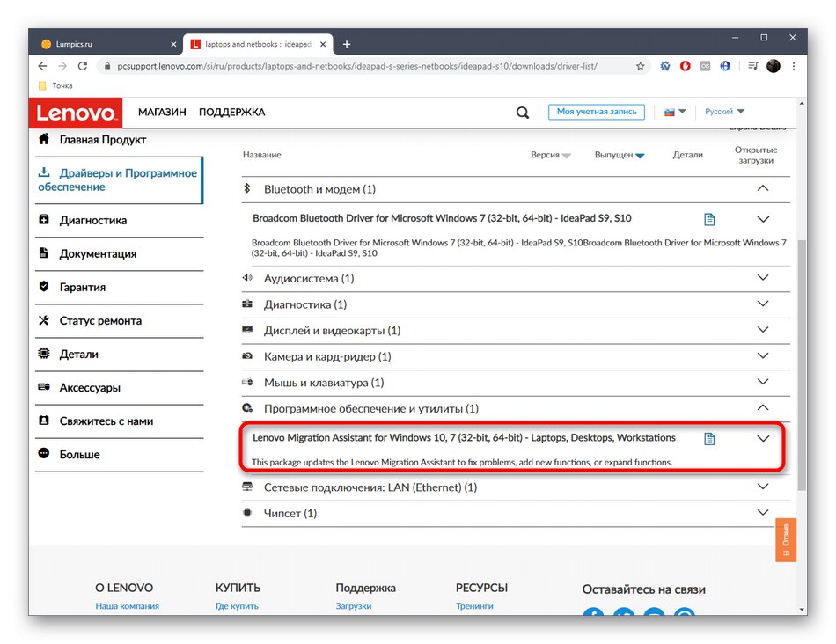
Task: Collapse Программное обеспечение и утилиты section
Action: click(763, 407)
